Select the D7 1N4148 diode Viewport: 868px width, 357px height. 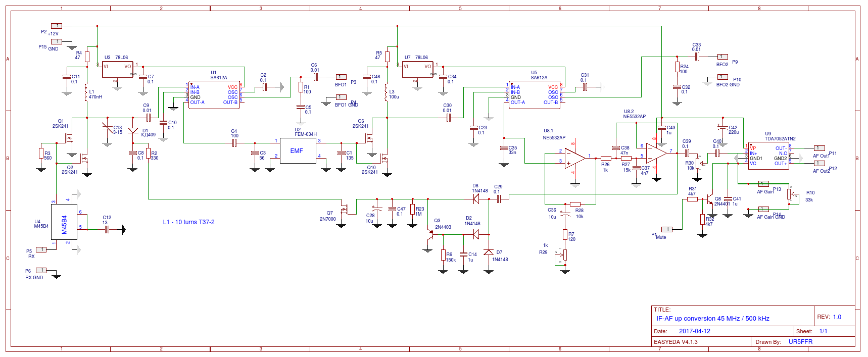click(x=489, y=252)
